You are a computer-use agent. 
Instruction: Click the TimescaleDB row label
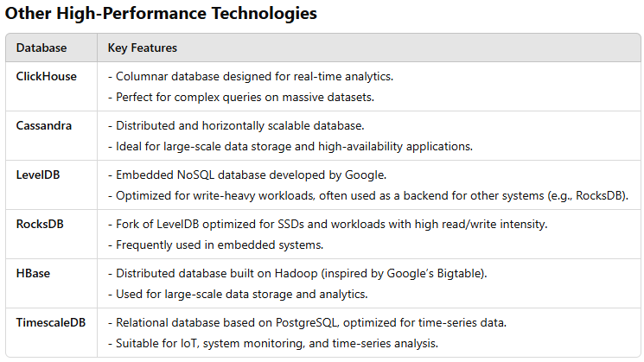coord(50,322)
